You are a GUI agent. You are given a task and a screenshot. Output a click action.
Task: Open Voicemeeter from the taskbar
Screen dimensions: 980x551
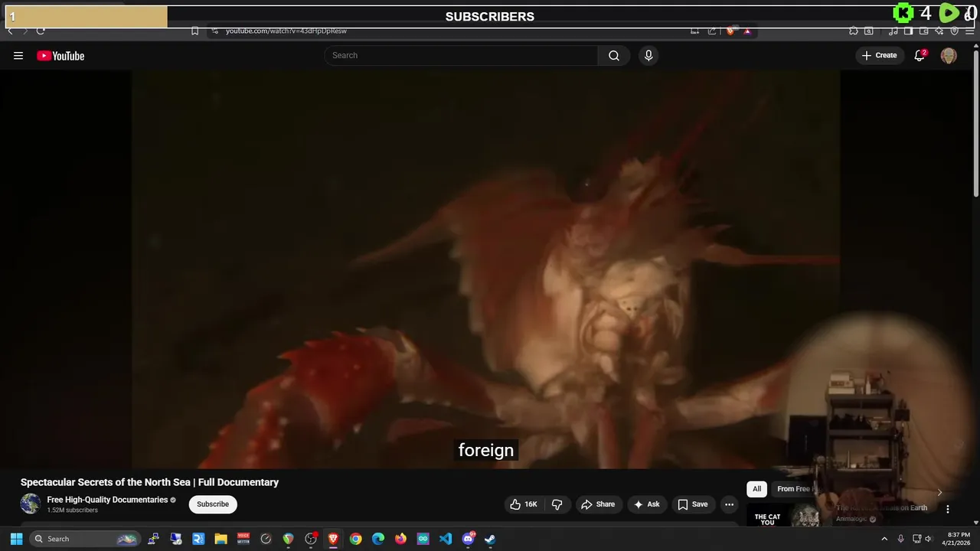243,539
